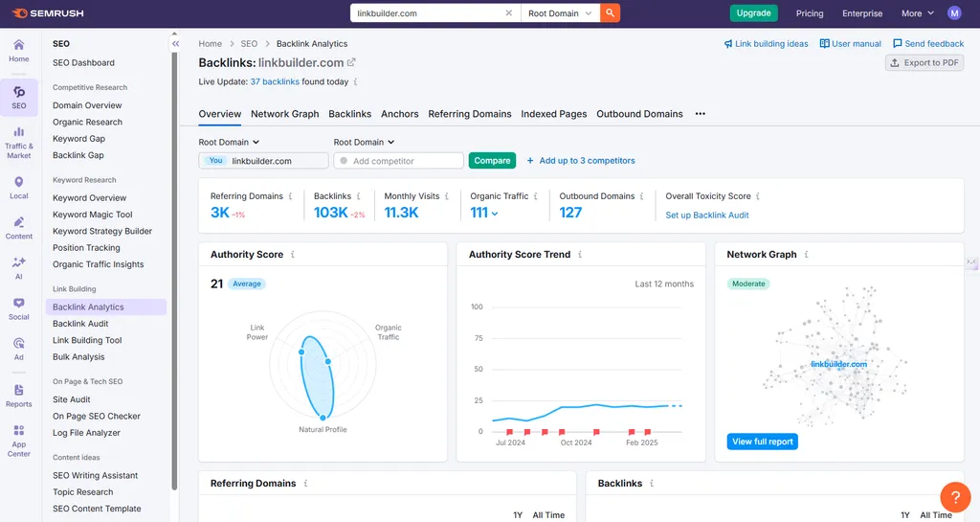This screenshot has width=980, height=522.
Task: Show info icon next to Authority Score Trend
Action: tap(580, 255)
